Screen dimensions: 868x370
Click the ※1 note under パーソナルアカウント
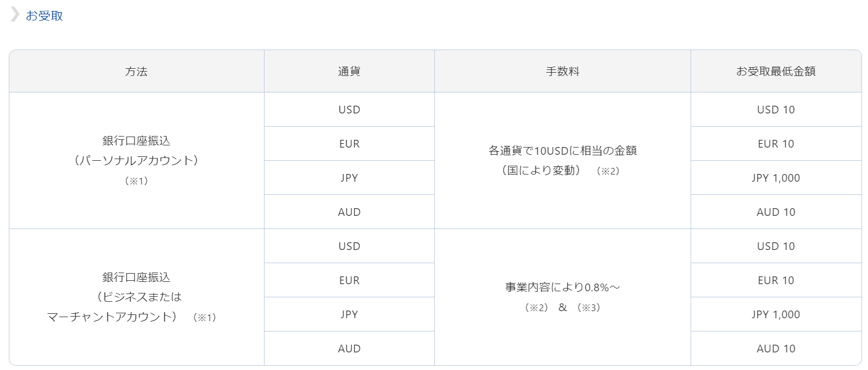(x=136, y=181)
